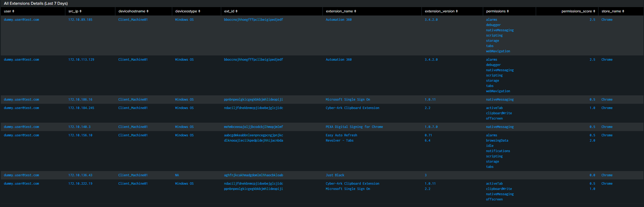Sort by store_name column header

pos(613,11)
